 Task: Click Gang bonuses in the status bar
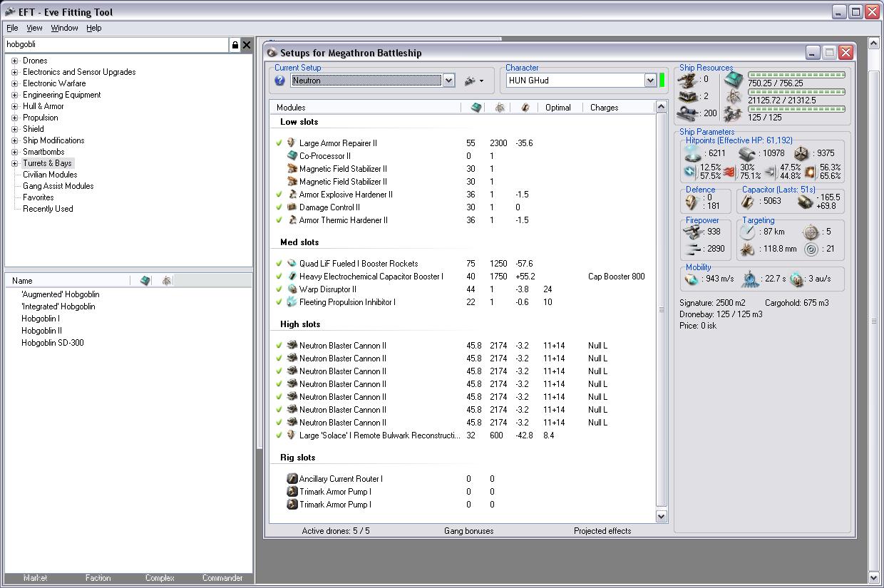click(x=468, y=531)
